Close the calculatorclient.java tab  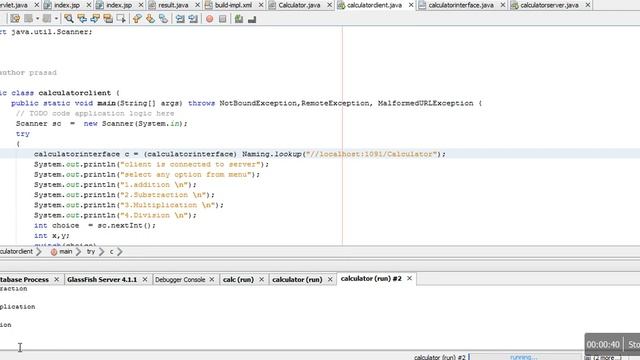[411, 5]
